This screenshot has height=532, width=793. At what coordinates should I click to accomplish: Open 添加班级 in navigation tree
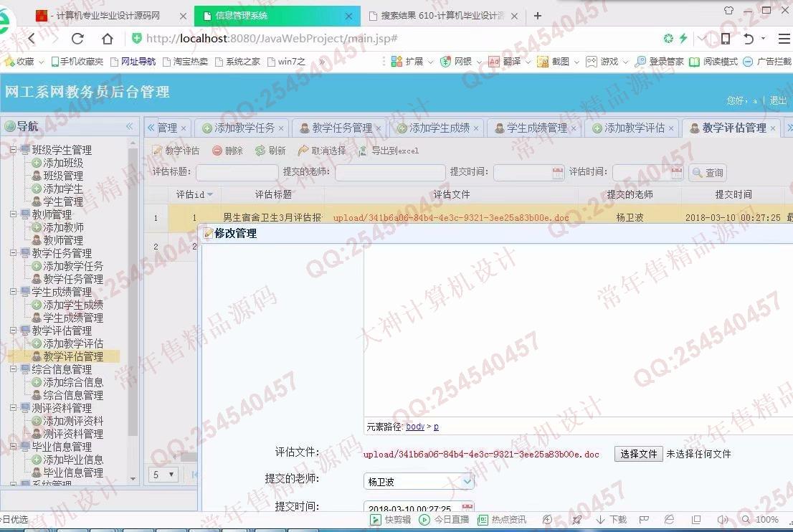tap(62, 163)
